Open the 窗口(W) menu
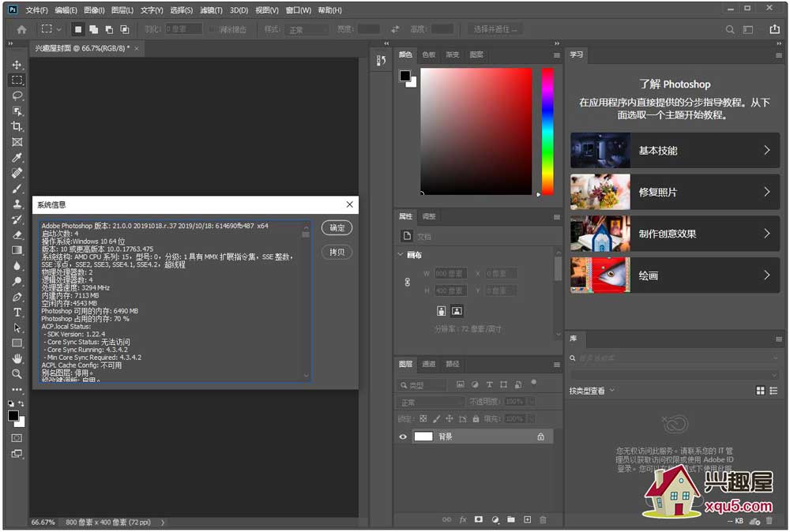Screen dimensions: 790x532 pos(299,10)
